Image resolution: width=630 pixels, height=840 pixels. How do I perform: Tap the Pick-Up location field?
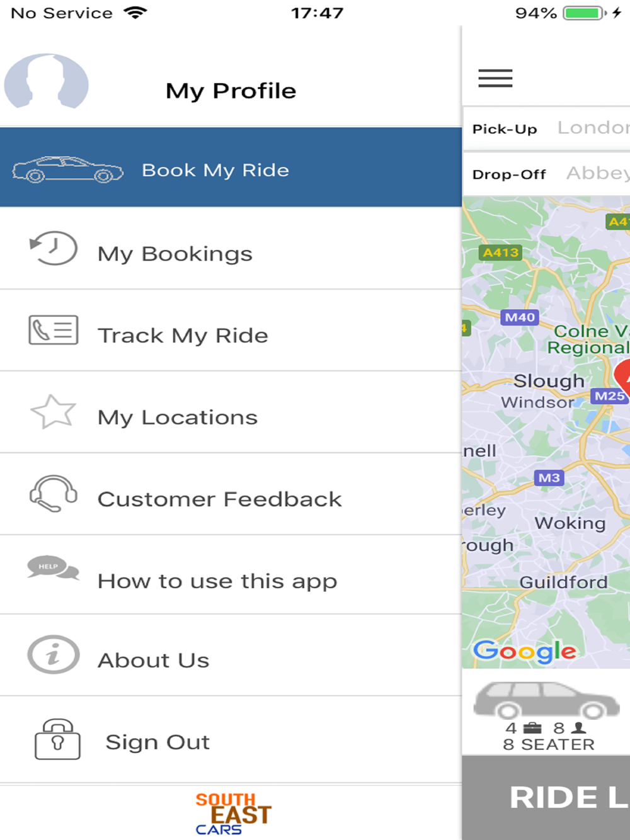point(547,128)
